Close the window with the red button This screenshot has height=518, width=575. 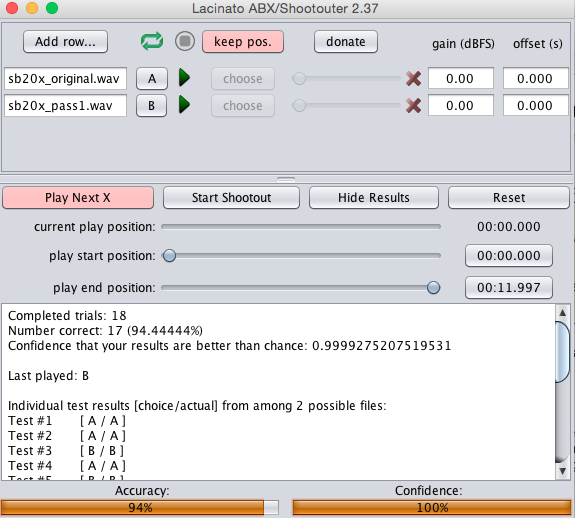tap(12, 8)
